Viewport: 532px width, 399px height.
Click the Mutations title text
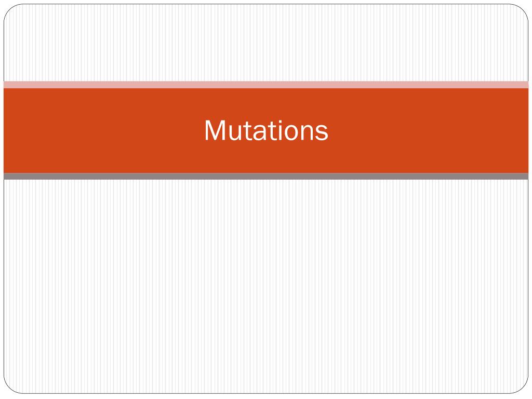[267, 130]
